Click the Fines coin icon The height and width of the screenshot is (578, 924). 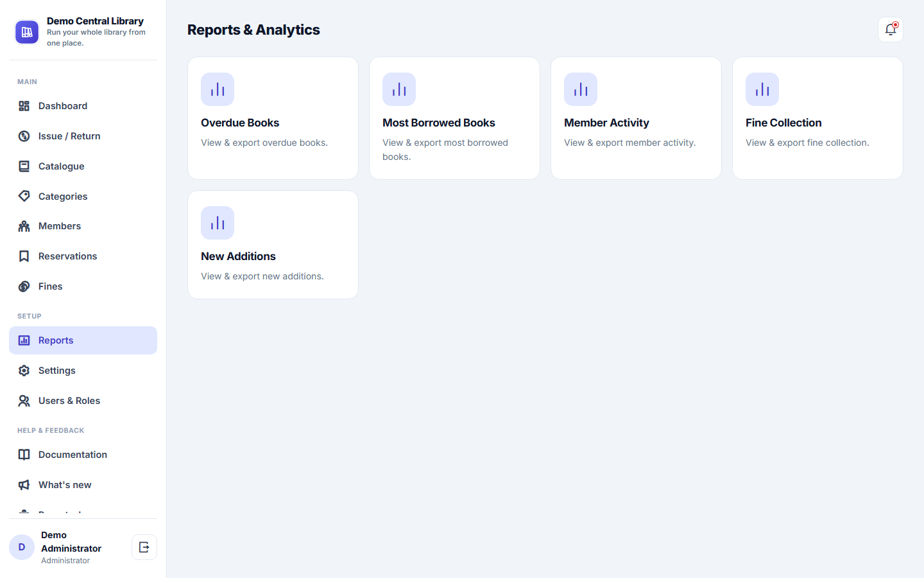coord(24,286)
